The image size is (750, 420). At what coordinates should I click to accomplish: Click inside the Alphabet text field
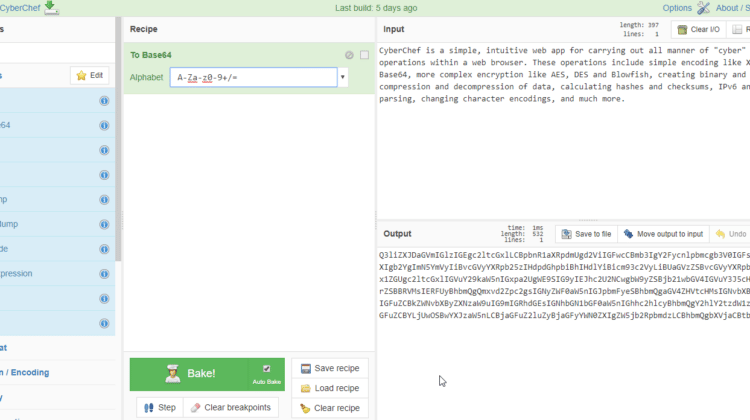point(253,77)
